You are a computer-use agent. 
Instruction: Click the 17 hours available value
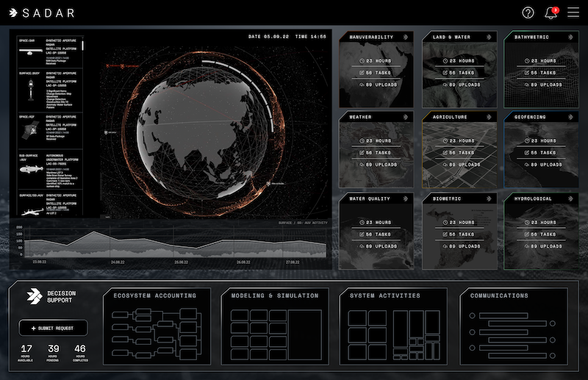coord(26,349)
